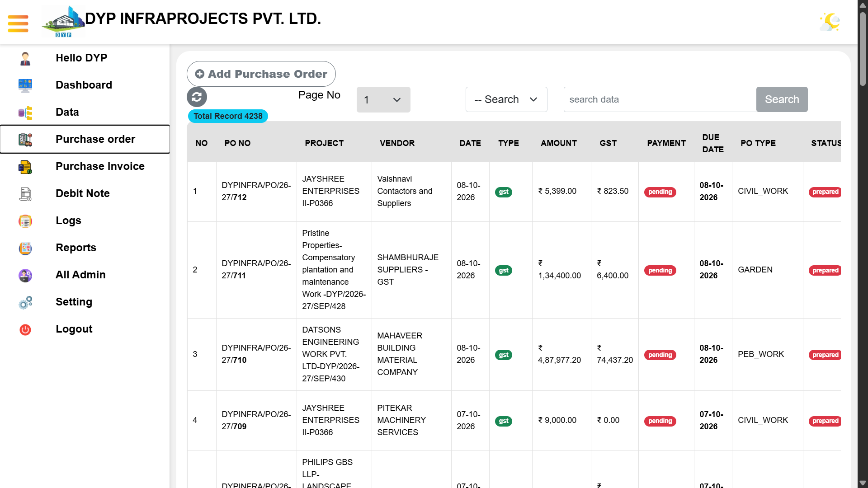Image resolution: width=868 pixels, height=488 pixels.
Task: Click the DYP company logo
Action: [63, 22]
